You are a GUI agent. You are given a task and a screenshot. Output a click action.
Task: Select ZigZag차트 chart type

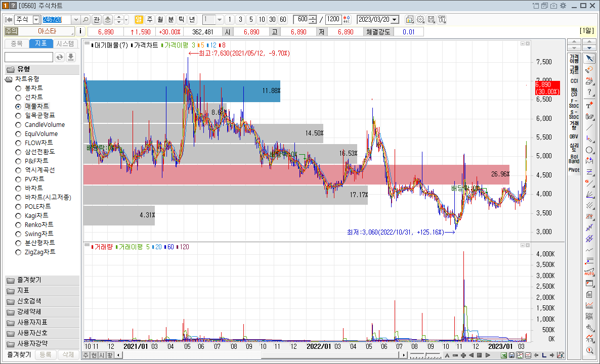click(18, 252)
